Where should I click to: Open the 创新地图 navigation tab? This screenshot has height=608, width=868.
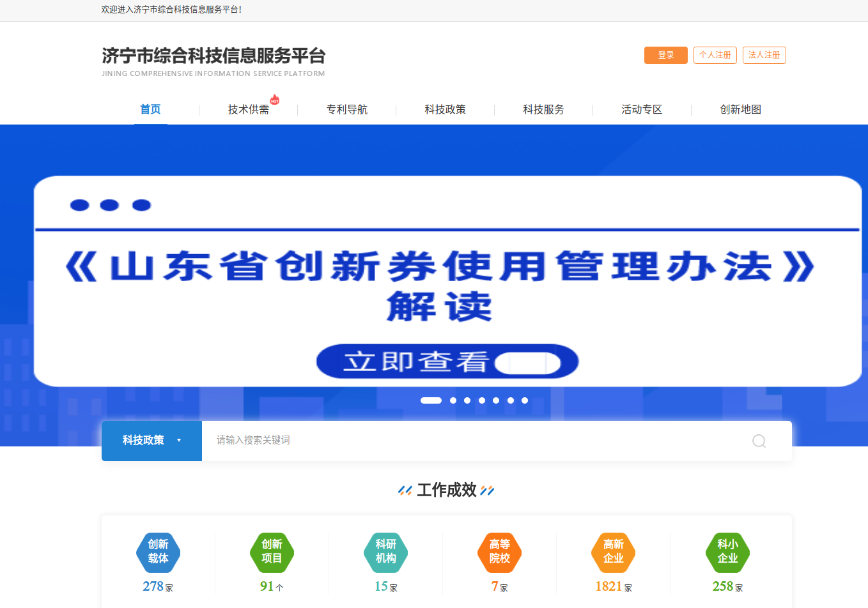coord(740,110)
